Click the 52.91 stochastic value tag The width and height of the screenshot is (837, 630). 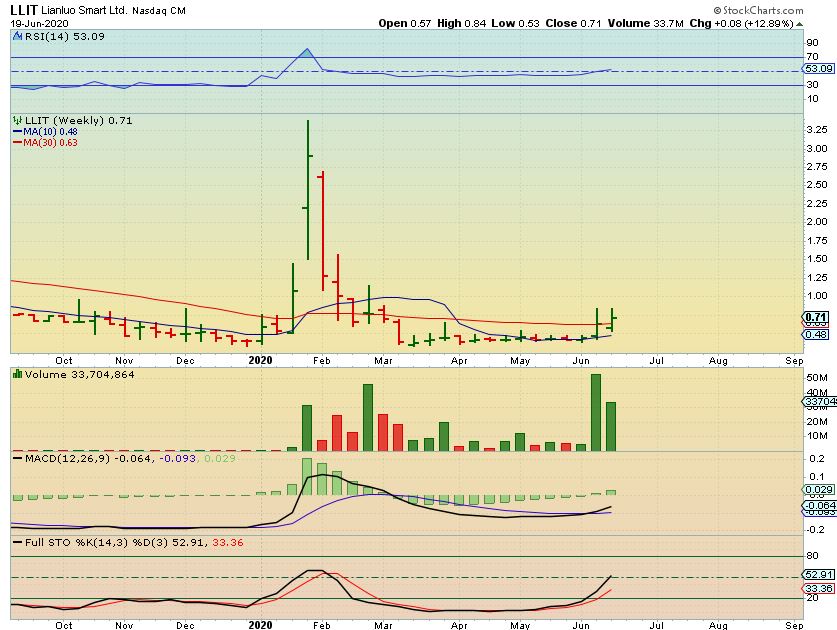click(x=818, y=575)
